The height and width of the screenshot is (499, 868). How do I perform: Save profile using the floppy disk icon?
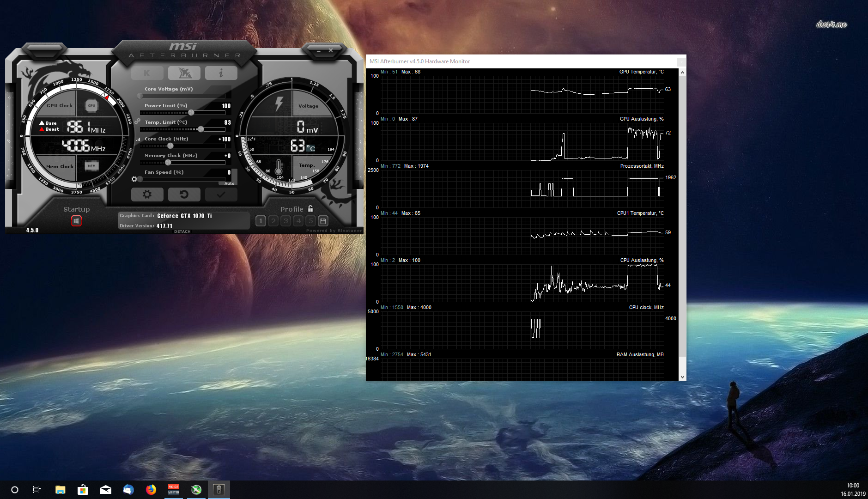click(x=323, y=221)
